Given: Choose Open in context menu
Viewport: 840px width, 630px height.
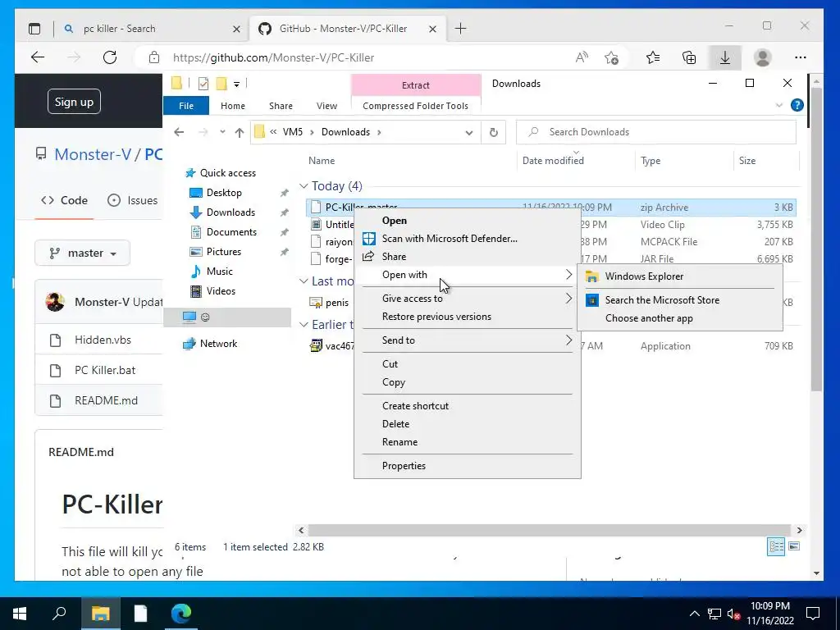Looking at the screenshot, I should pyautogui.click(x=467, y=221).
